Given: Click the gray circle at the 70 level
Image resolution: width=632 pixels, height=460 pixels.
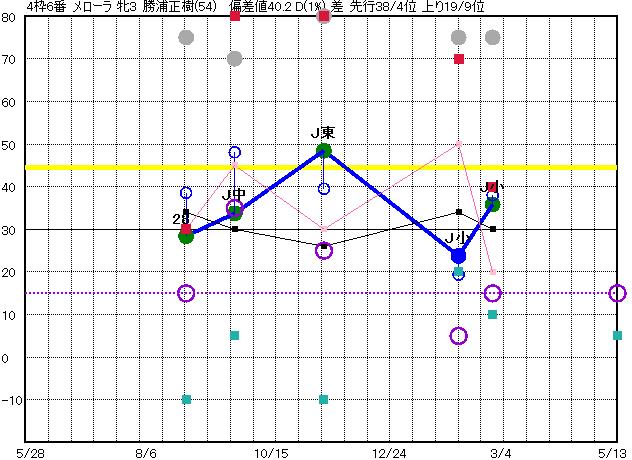Looking at the screenshot, I should pyautogui.click(x=235, y=59).
